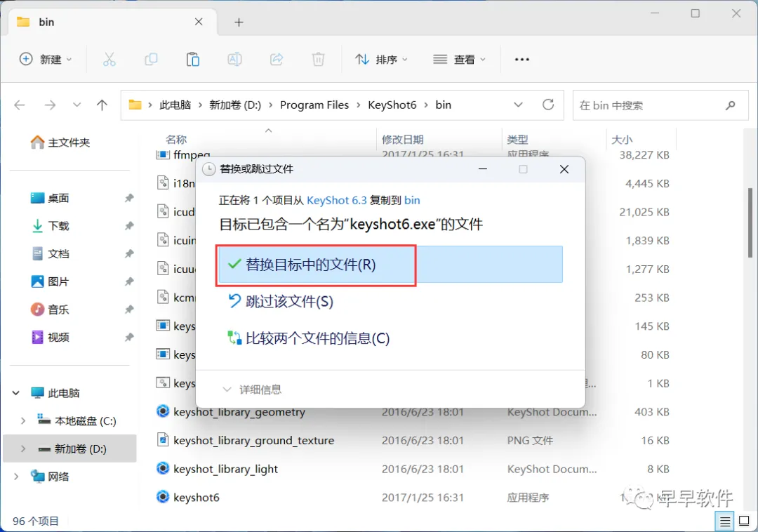This screenshot has width=758, height=532.
Task: Click the pin icon next to 图片
Action: (129, 281)
